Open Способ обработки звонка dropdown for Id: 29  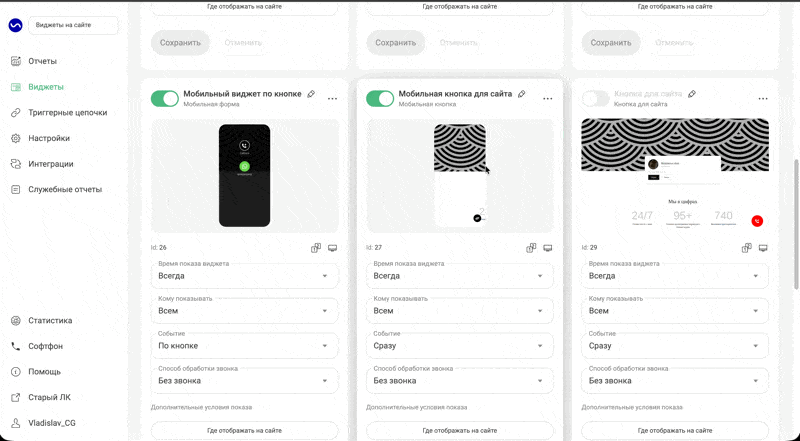pyautogui.click(x=675, y=381)
